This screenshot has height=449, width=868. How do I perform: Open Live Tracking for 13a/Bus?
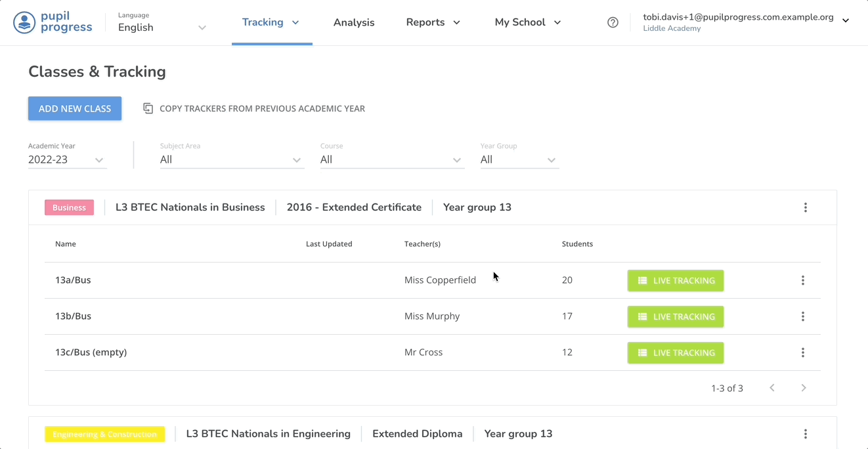coord(675,280)
